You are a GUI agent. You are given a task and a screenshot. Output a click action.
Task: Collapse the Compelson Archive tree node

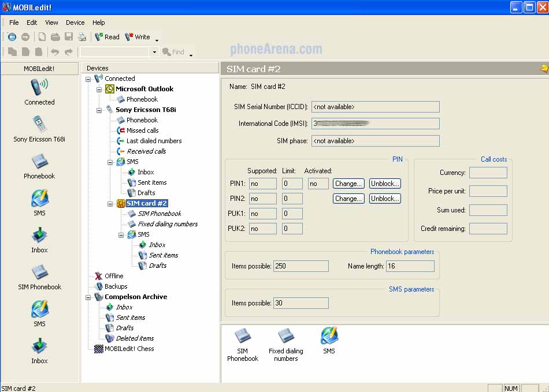tap(88, 297)
